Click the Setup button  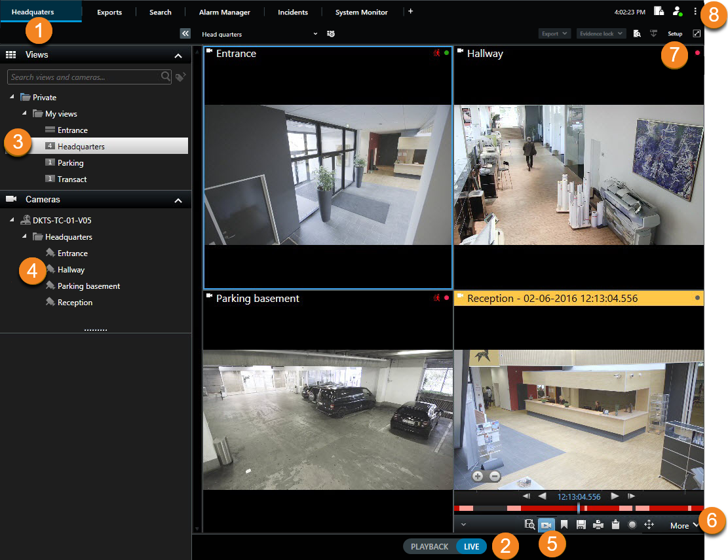pos(675,33)
